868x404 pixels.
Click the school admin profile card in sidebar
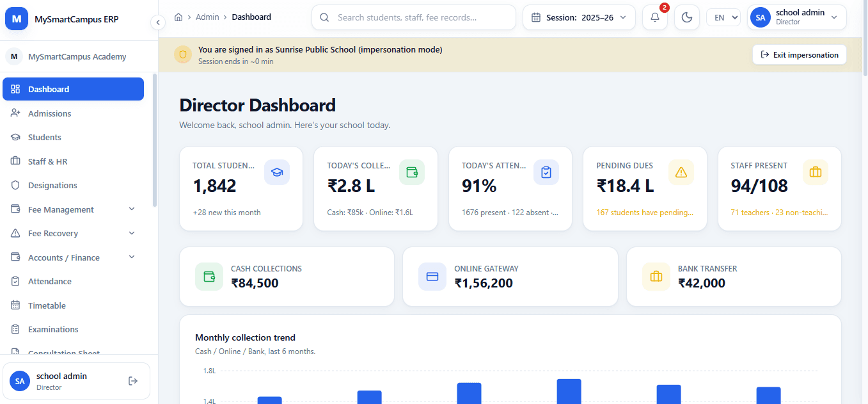77,381
